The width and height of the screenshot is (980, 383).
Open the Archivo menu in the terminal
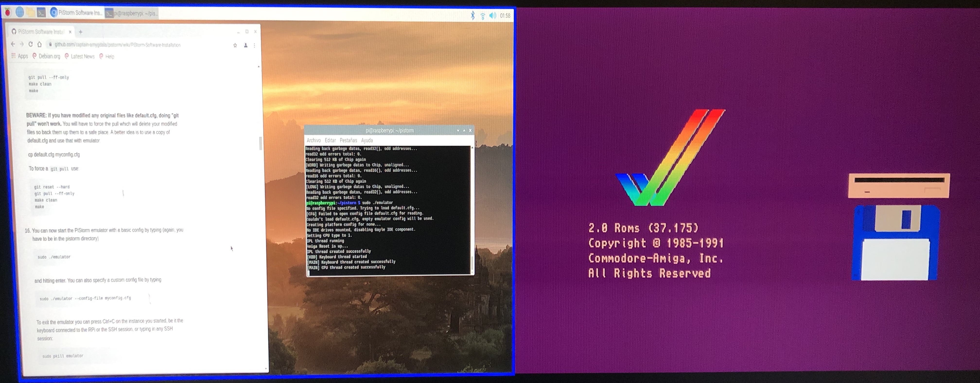314,140
